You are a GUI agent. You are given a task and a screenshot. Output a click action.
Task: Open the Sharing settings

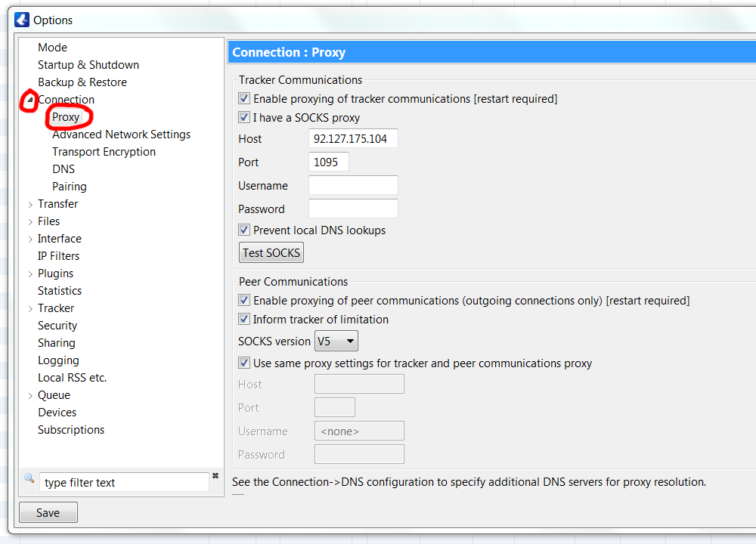coord(57,343)
